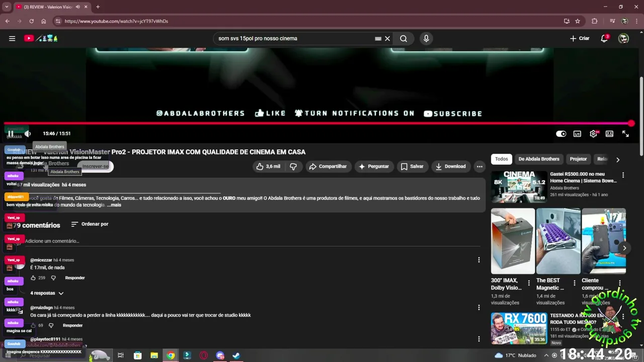
Task: Open more actions menu under video
Action: [479, 166]
